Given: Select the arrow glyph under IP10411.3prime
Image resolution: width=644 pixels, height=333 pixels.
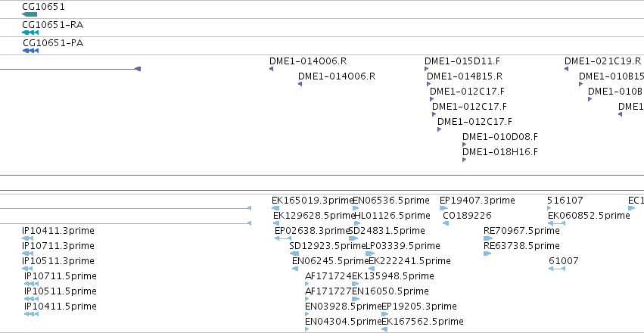Looking at the screenshot, I should coord(27,238).
